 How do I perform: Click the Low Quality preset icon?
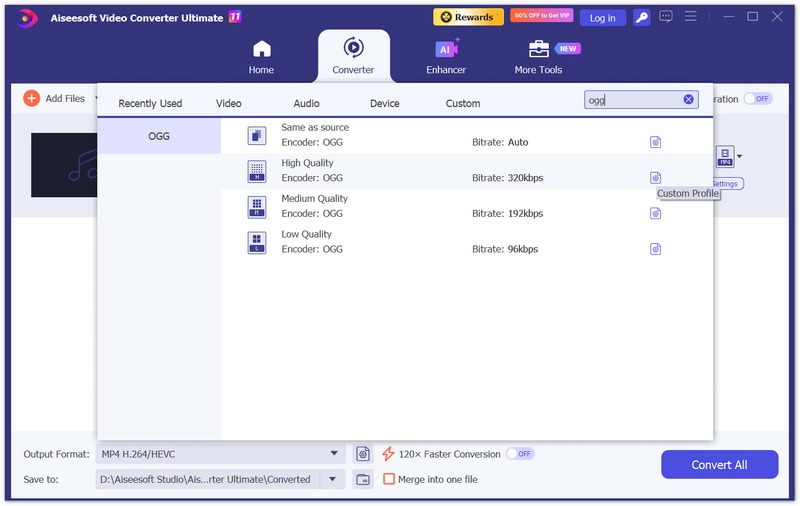[257, 243]
